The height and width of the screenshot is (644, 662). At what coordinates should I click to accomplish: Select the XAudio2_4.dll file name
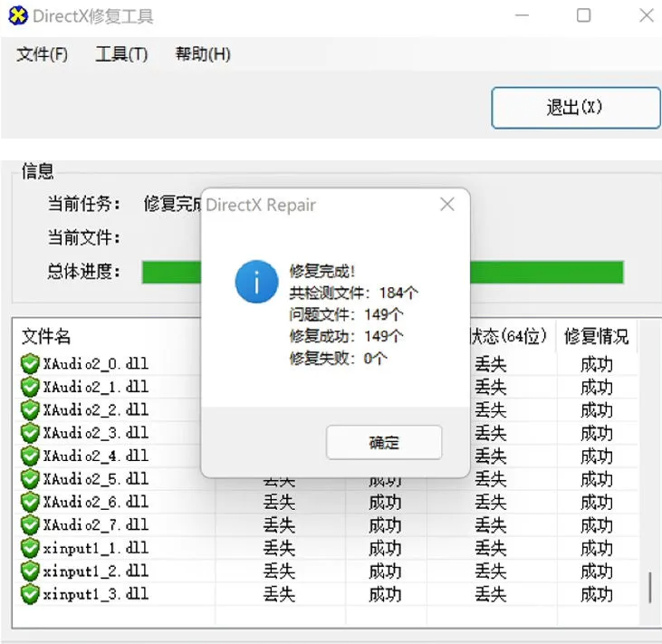(95, 457)
